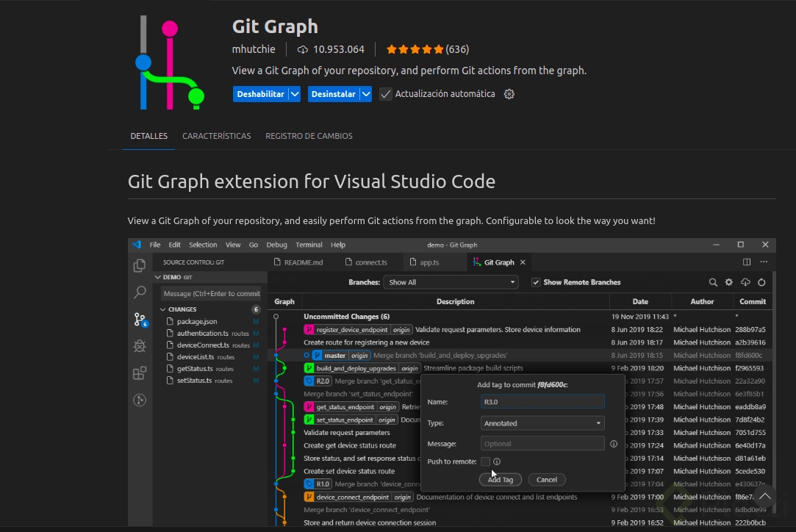Click the five-star rating icons
This screenshot has height=532, width=796.
pyautogui.click(x=415, y=49)
